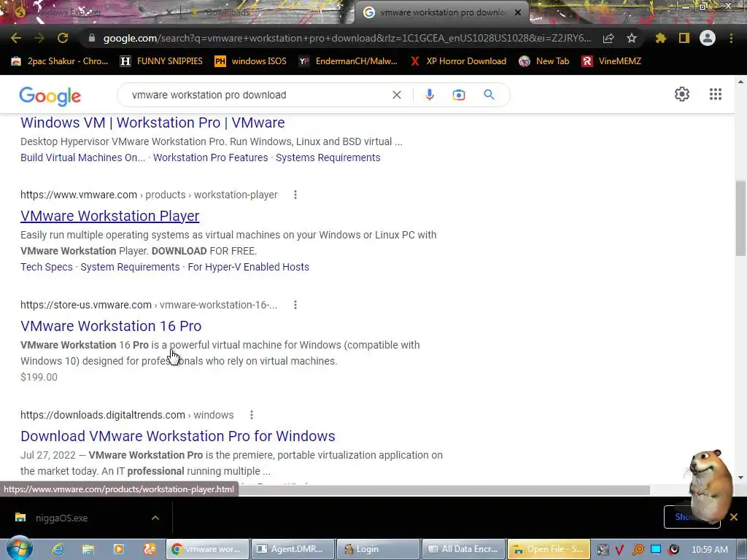
Task: Click the forward navigation arrow
Action: [x=39, y=38]
